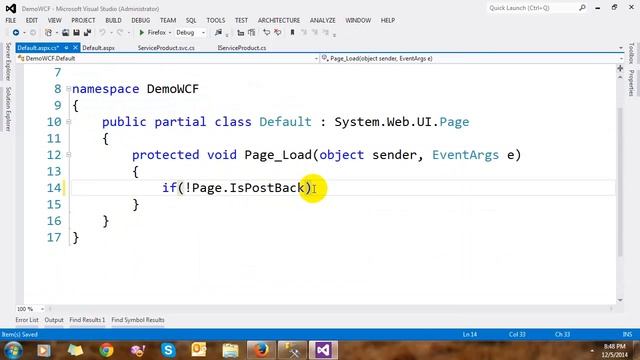Open the browser selection dropdown next to Firefox
Viewport: 640px width, 360px height.
pos(170,32)
